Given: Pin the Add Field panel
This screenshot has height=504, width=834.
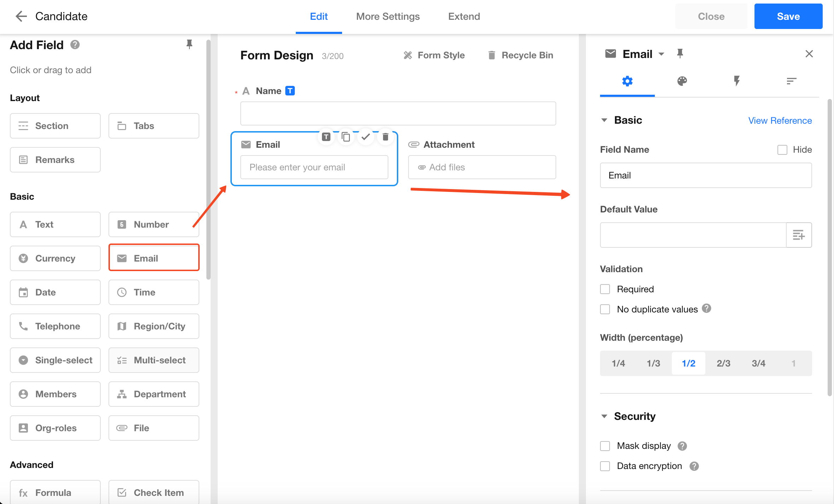Looking at the screenshot, I should 189,44.
